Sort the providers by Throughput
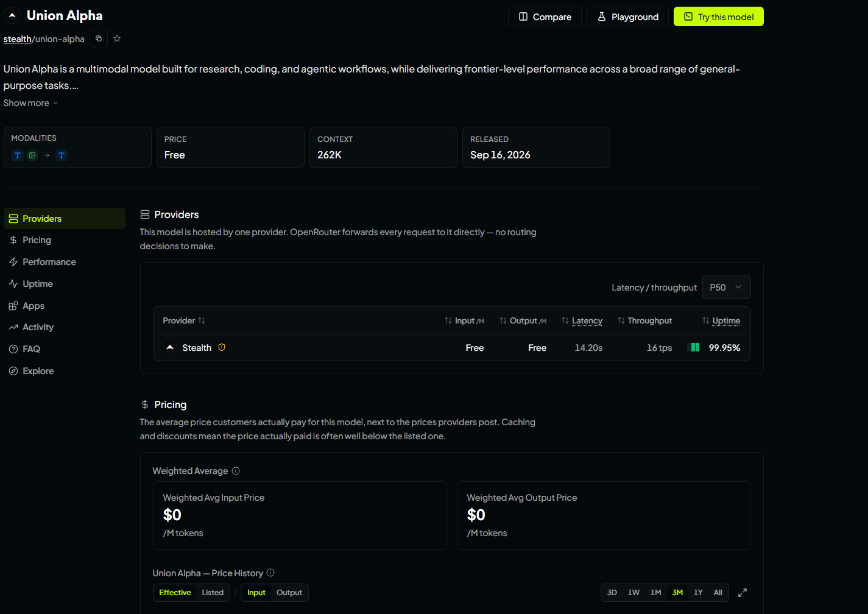The height and width of the screenshot is (614, 868). tap(644, 320)
